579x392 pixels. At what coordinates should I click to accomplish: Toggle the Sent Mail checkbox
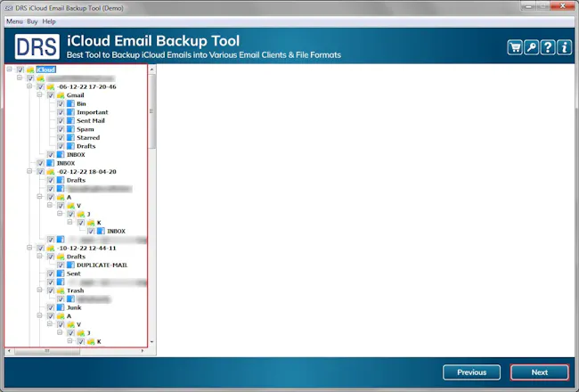[61, 120]
